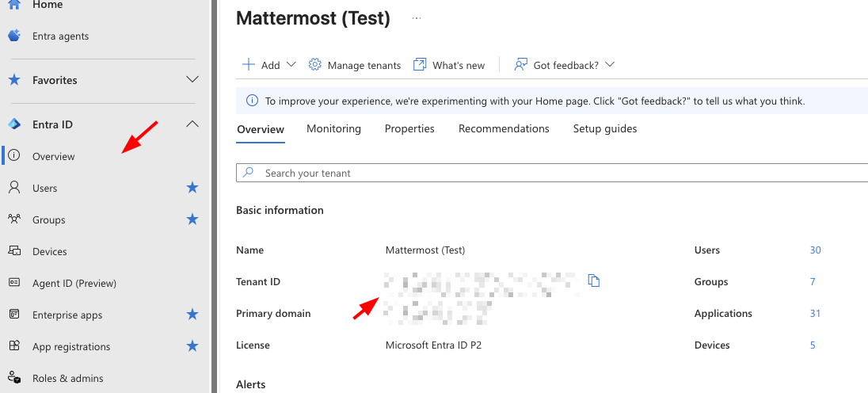Switch to the Monitoring tab
Screen dimensions: 868x393
pyautogui.click(x=333, y=128)
